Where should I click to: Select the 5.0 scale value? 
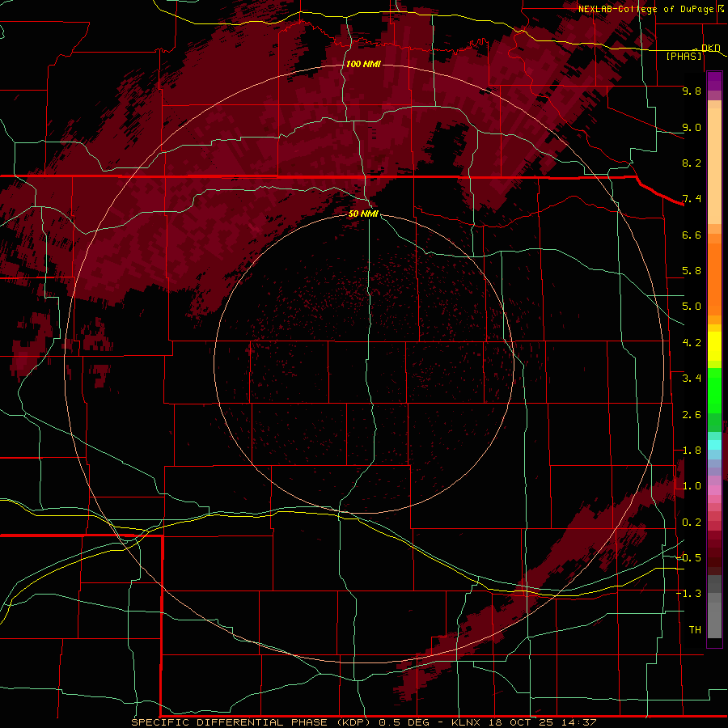(x=692, y=307)
